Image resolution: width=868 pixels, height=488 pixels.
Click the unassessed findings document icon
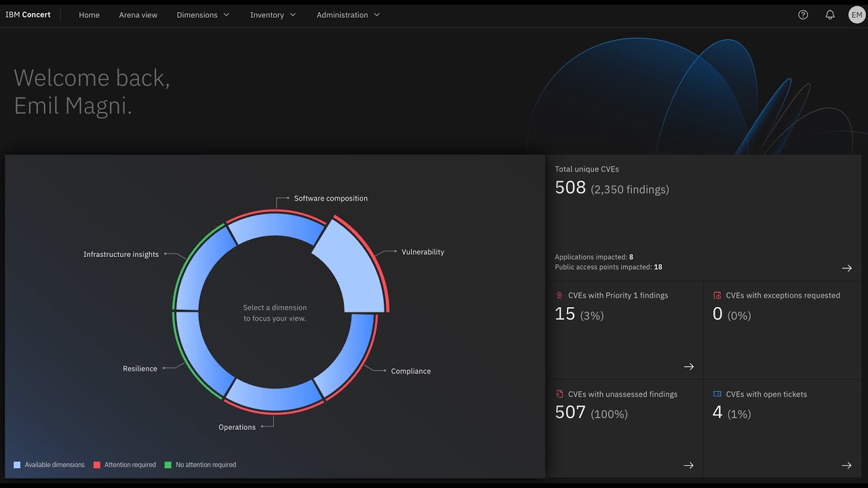click(x=559, y=394)
